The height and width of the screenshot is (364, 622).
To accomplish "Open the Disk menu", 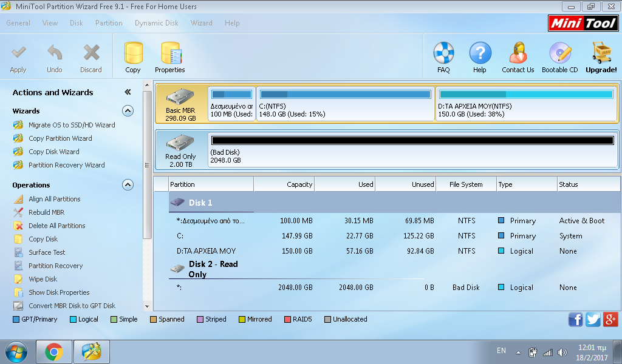I will point(76,23).
